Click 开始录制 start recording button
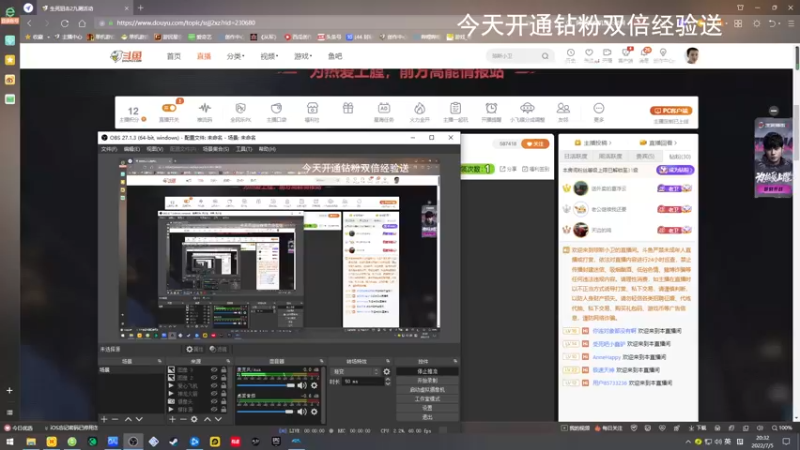The image size is (800, 450). coord(427,381)
